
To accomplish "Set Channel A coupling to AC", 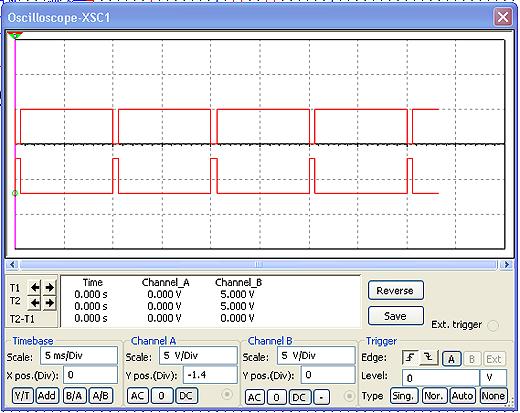I will [137, 396].
